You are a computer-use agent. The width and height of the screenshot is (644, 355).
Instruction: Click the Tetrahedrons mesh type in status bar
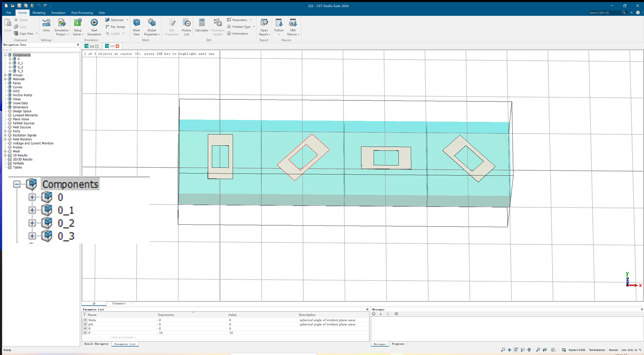click(597, 350)
